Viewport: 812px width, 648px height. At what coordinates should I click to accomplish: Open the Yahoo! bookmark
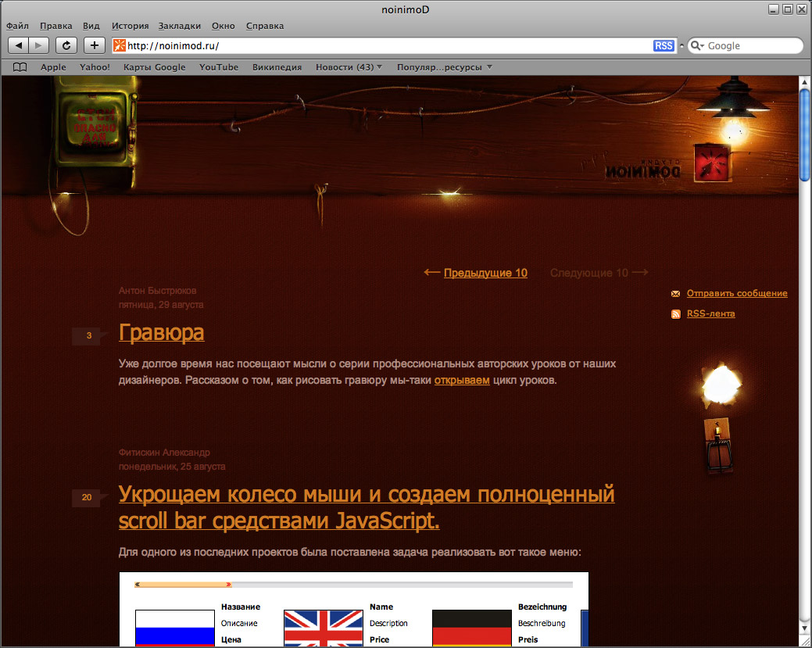(x=95, y=67)
